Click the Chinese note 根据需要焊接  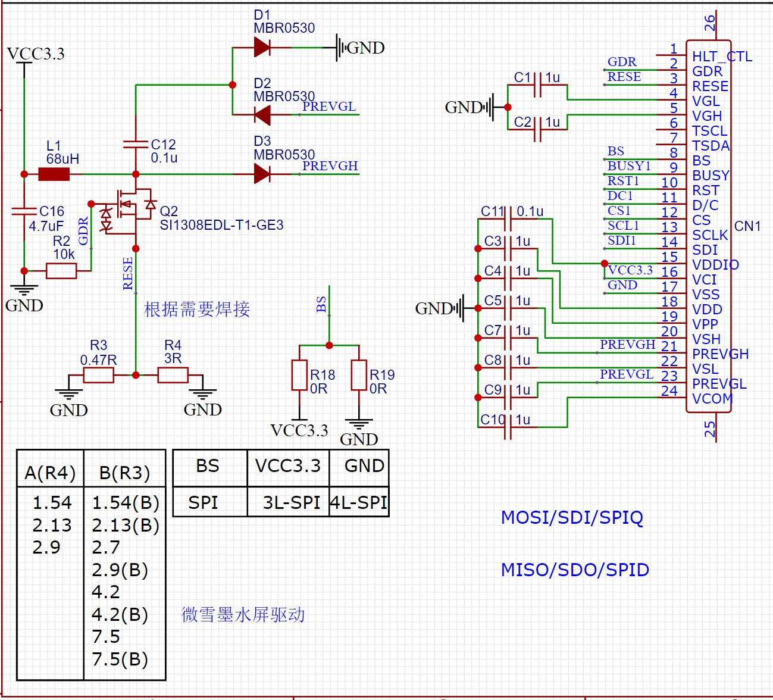pos(197,310)
